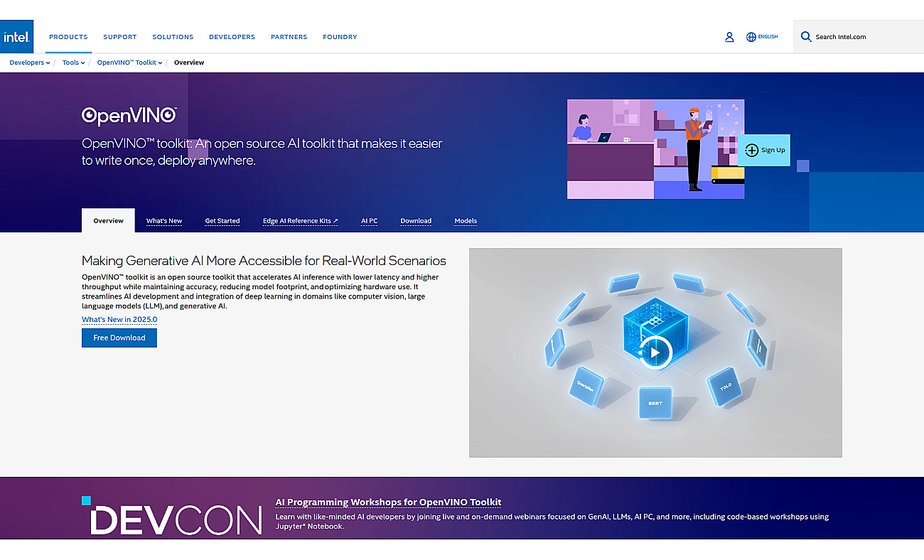Click the Overview breadcrumb text

coord(189,63)
